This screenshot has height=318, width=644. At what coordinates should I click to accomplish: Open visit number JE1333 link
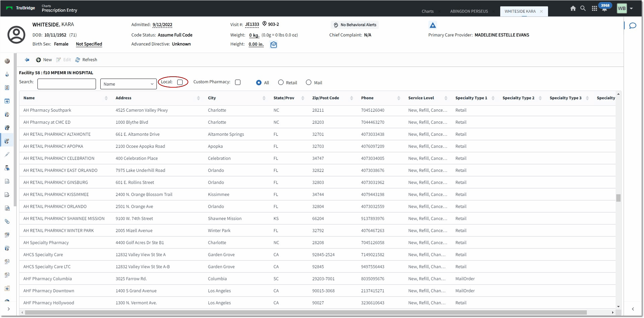pos(252,24)
